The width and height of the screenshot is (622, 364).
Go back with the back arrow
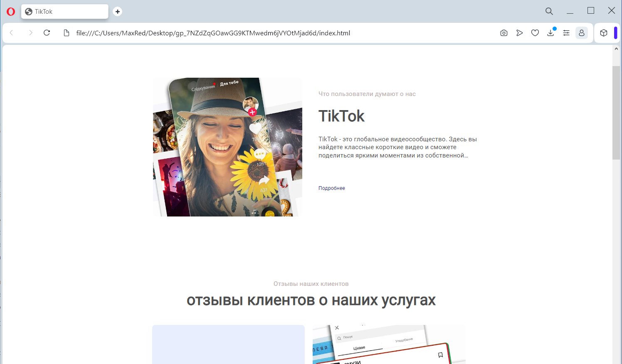pyautogui.click(x=12, y=33)
